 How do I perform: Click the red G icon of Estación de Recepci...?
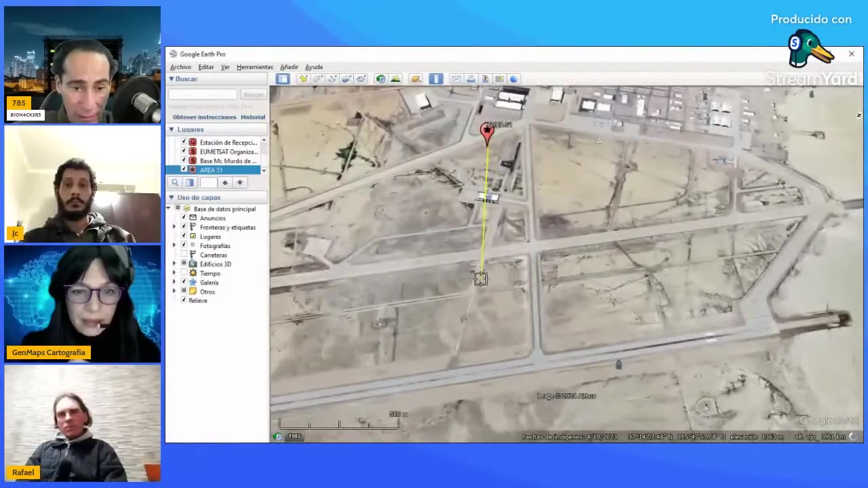point(193,142)
